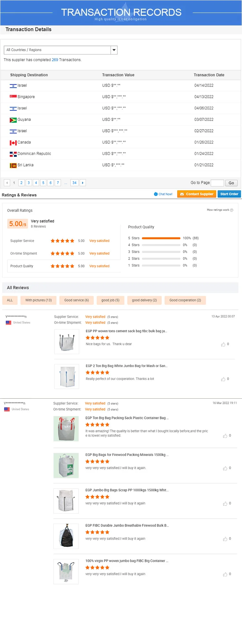The image size is (242, 644).
Task: Open the EGP PP woven cement sack thumbnail
Action: (67, 342)
